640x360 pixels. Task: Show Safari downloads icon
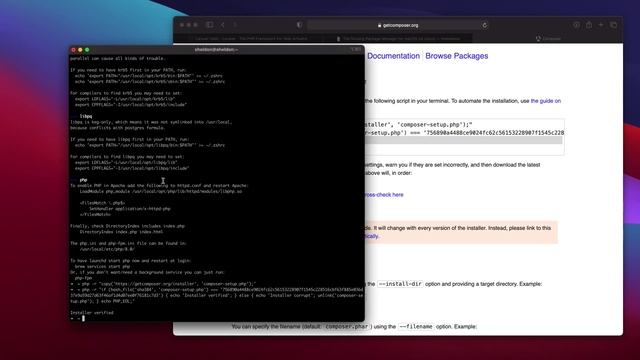576,25
